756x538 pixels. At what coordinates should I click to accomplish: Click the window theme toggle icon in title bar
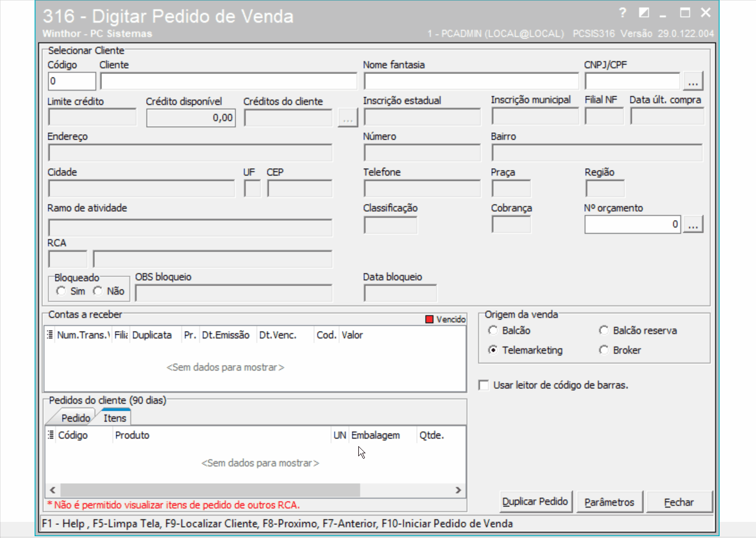[x=644, y=13]
